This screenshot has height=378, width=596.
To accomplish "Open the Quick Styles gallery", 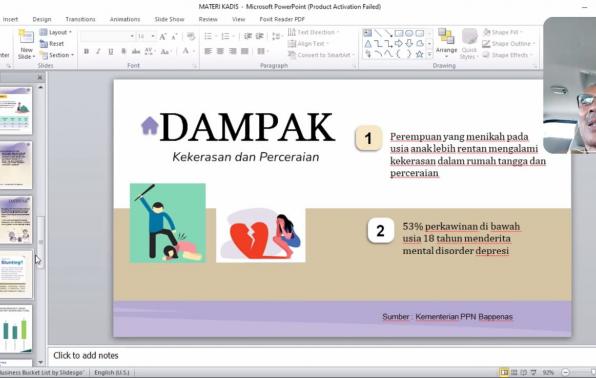I will pyautogui.click(x=469, y=44).
